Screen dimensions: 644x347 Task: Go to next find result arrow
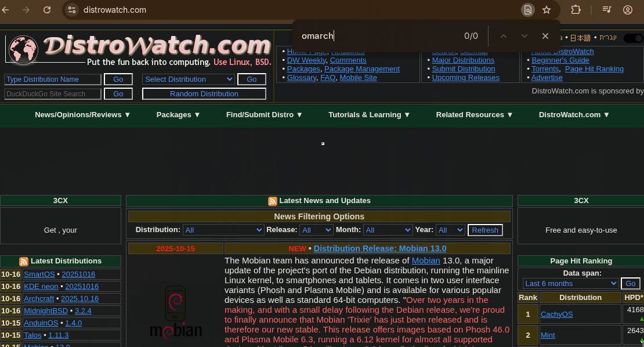click(524, 36)
